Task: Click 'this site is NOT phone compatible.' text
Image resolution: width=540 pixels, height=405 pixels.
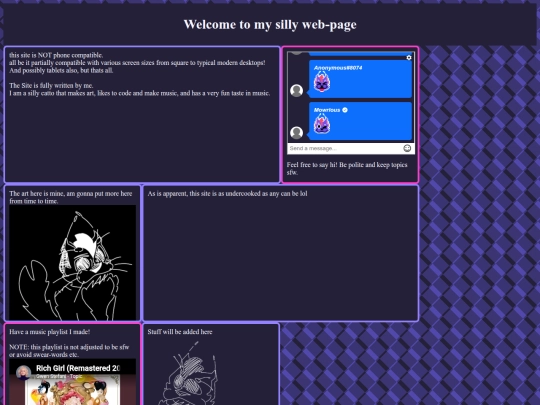Action: [x=56, y=55]
